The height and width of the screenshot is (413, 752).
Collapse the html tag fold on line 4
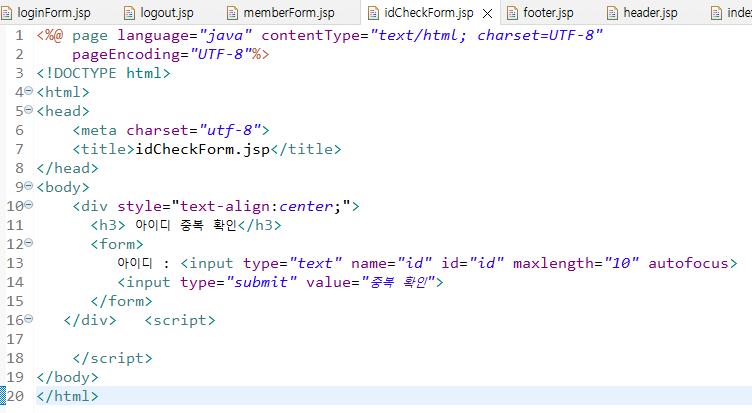click(29, 91)
